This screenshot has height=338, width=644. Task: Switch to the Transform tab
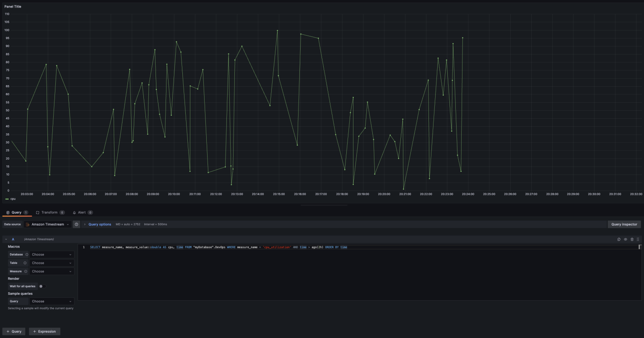[49, 212]
